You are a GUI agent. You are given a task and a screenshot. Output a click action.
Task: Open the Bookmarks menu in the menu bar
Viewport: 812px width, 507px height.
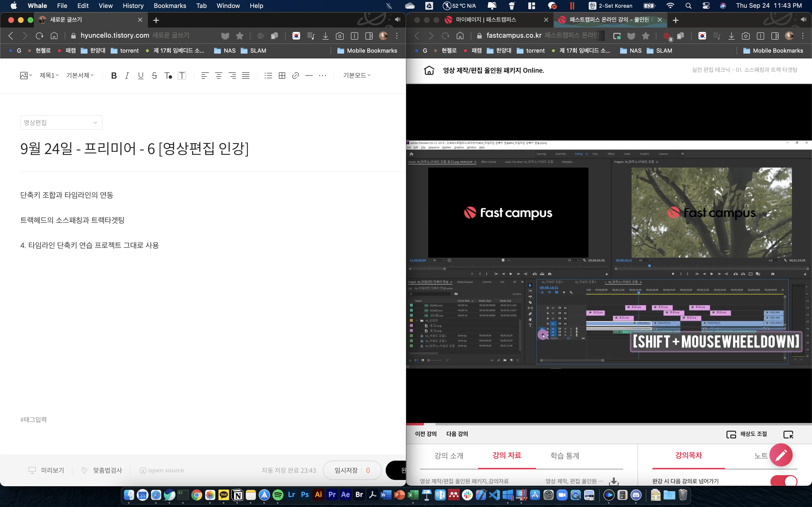tap(170, 6)
